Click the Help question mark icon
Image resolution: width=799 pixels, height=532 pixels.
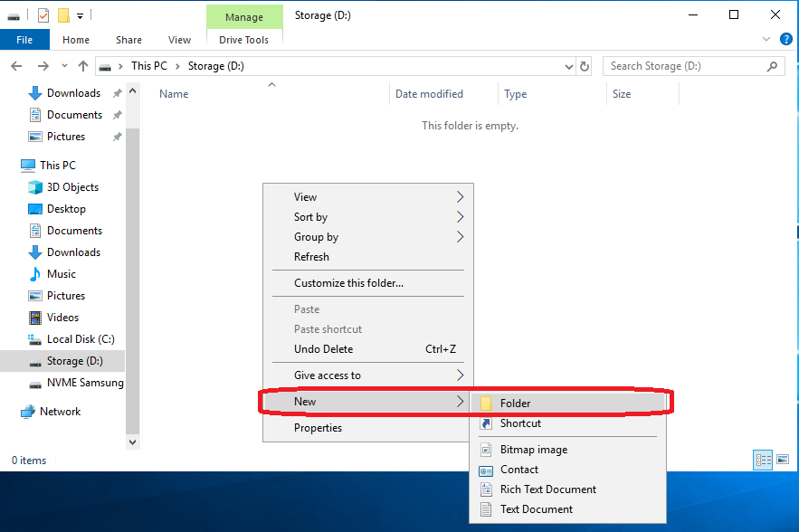coord(785,40)
